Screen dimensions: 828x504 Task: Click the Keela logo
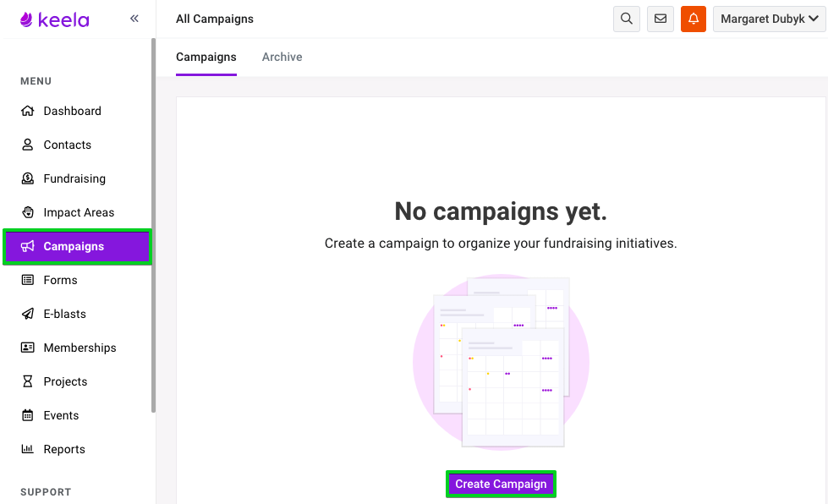54,19
